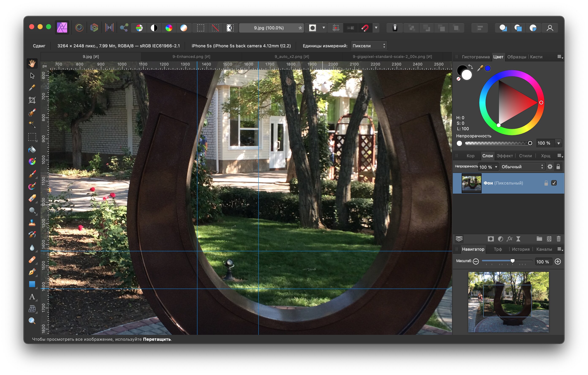Open the Образцы panel tab
Viewport: 588px width, 375px height.
[516, 57]
